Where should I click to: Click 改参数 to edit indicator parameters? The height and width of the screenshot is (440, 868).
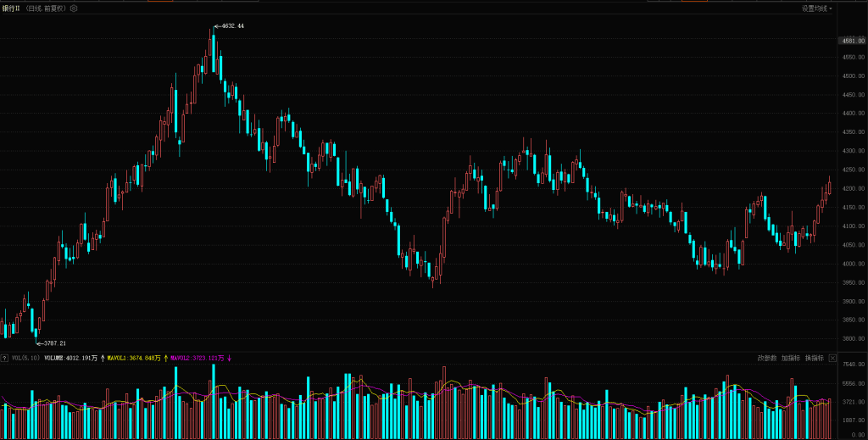766,359
